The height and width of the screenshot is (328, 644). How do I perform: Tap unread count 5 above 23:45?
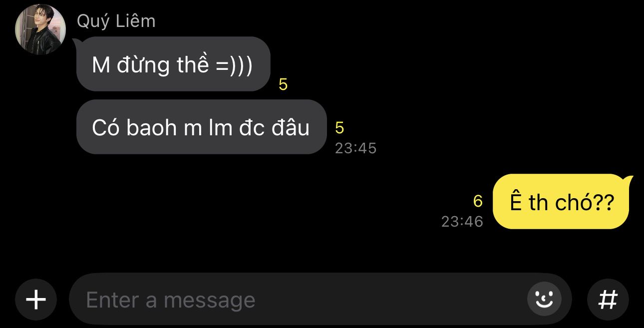tap(339, 128)
